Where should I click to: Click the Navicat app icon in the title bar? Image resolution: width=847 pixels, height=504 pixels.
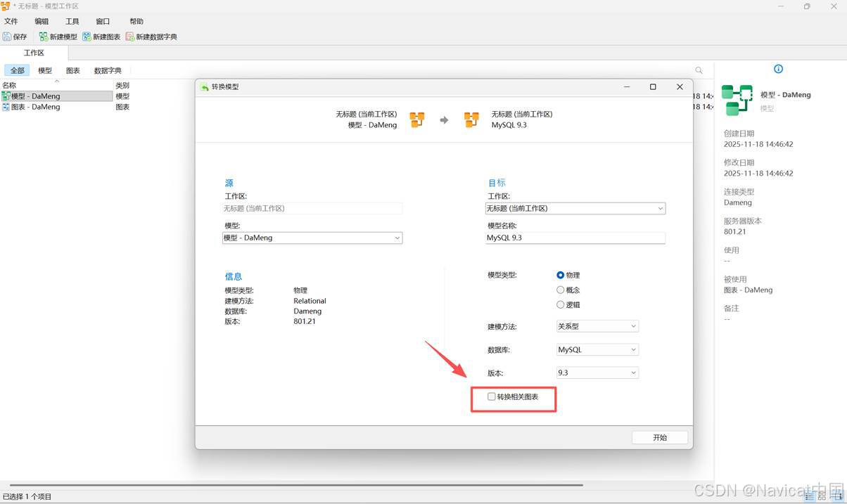(6, 6)
